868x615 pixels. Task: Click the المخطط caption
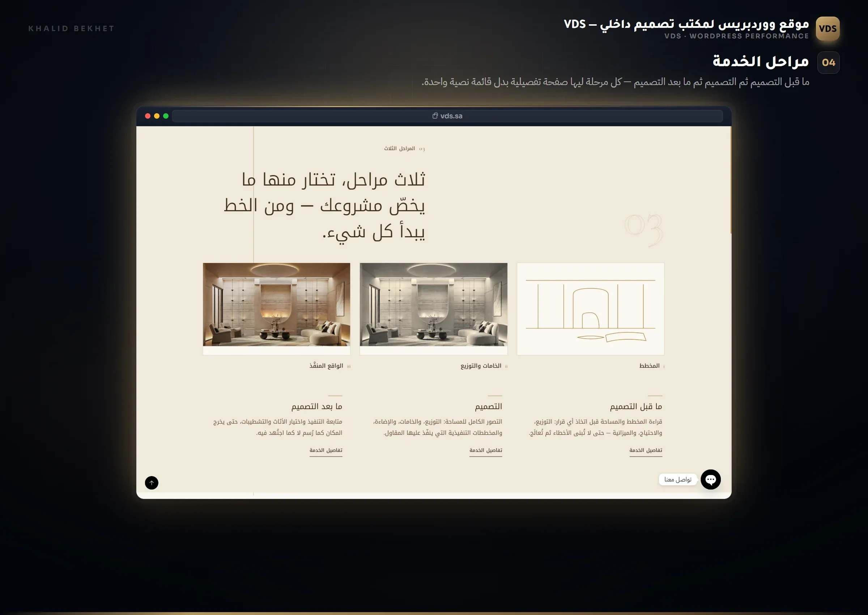[x=649, y=365]
